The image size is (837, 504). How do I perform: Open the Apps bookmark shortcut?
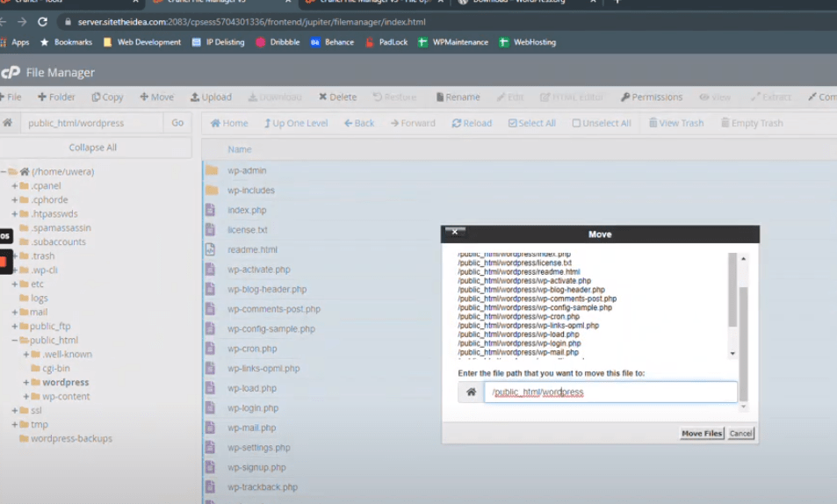click(x=15, y=42)
